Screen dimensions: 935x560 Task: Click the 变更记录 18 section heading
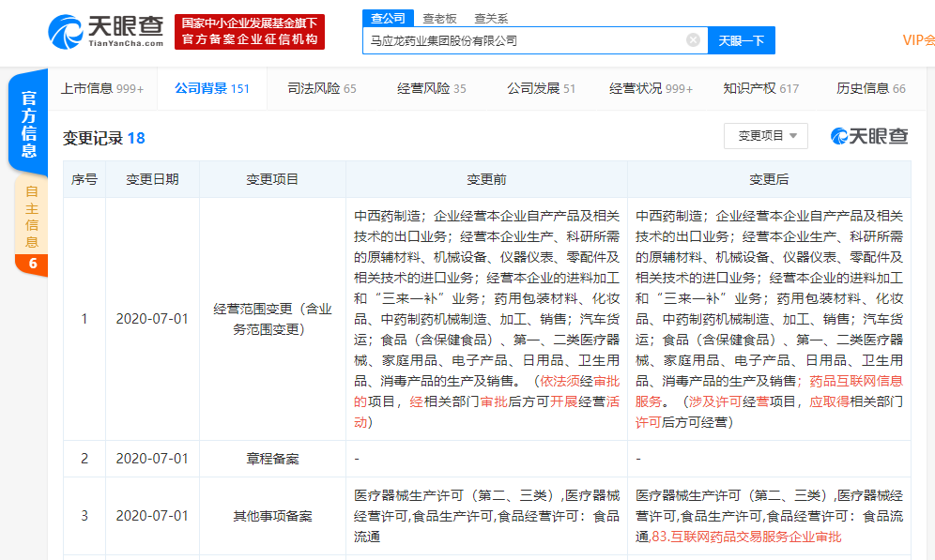tap(104, 138)
